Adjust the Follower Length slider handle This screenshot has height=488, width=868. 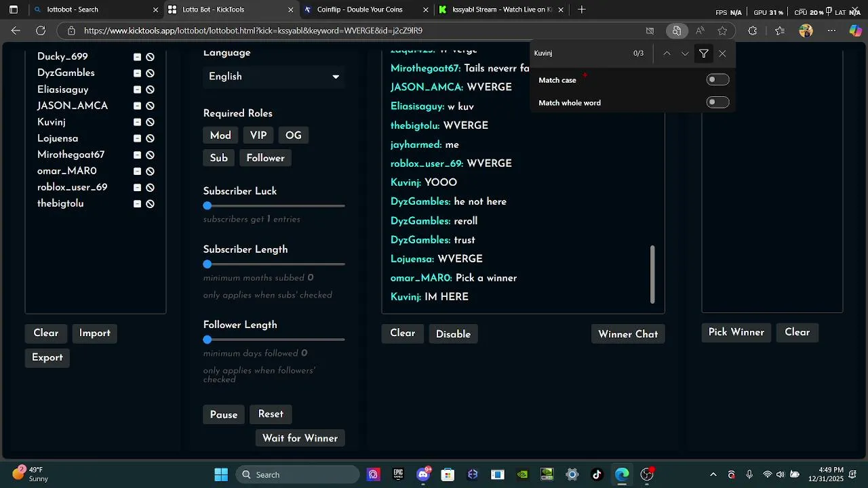208,340
